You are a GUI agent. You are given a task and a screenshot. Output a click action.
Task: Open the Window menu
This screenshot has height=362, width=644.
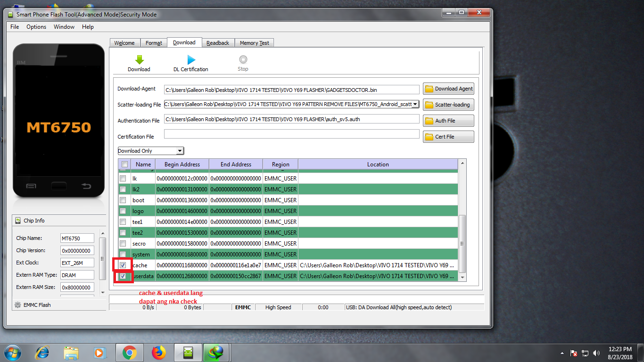coord(64,27)
